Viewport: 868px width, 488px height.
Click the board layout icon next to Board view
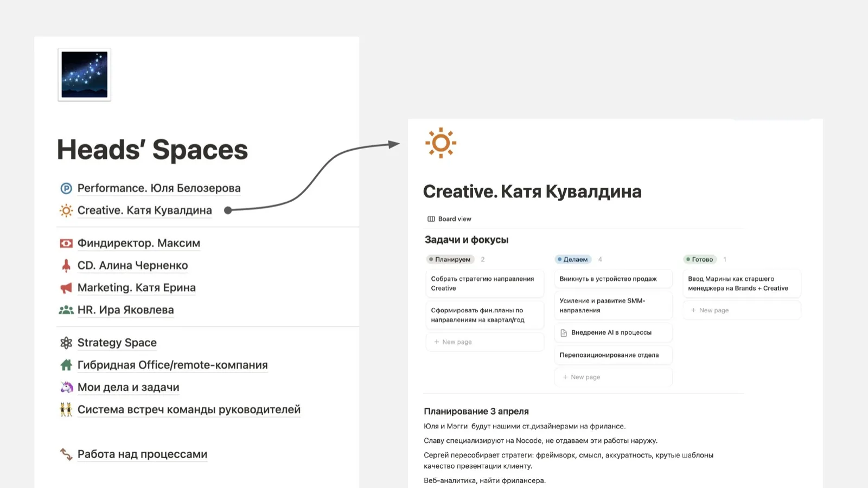[x=431, y=219]
